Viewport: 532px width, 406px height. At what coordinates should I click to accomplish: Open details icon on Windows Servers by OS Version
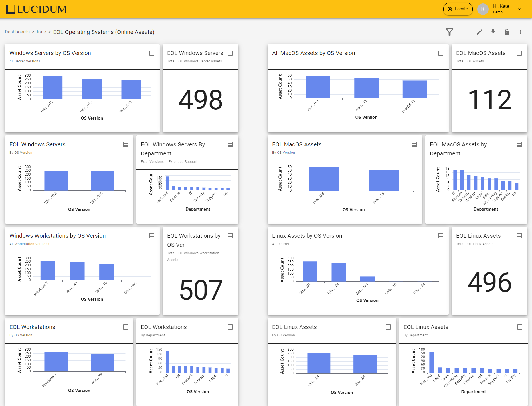152,53
